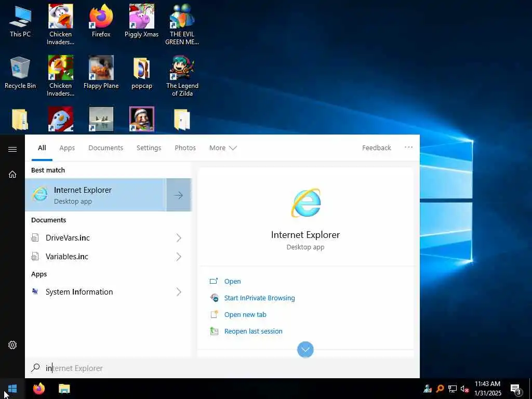Open File Explorer from the taskbar
532x399 pixels.
(x=64, y=389)
